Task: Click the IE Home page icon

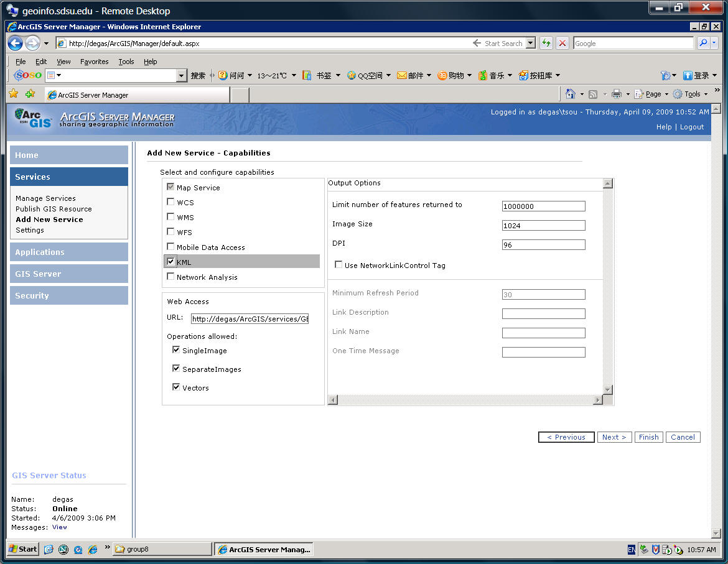Action: tap(570, 94)
